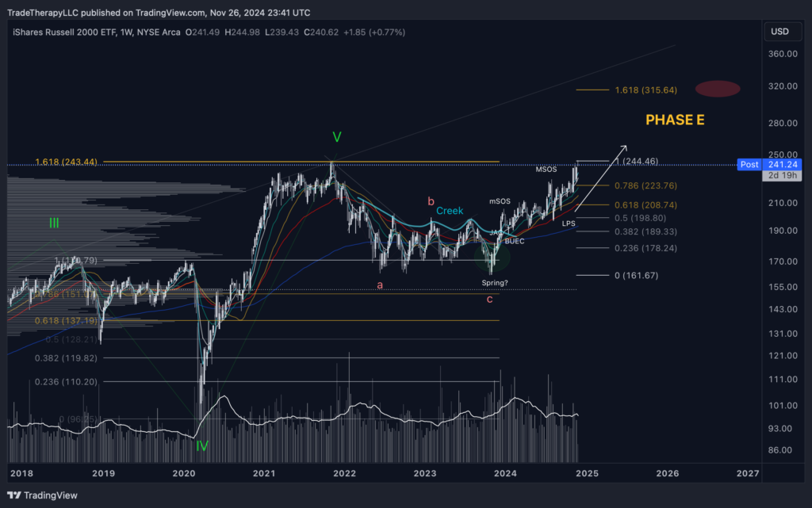Click the green Spring highlight circle

pyautogui.click(x=492, y=256)
